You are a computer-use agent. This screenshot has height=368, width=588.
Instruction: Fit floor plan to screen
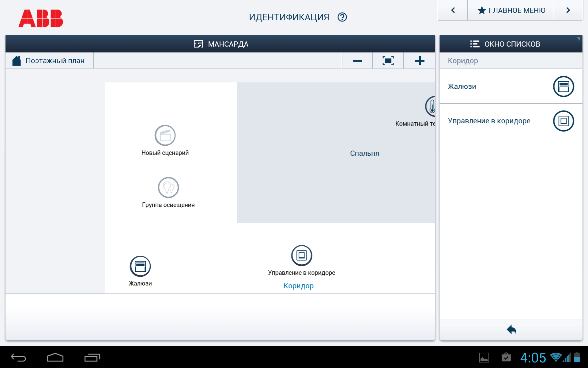[x=388, y=61]
